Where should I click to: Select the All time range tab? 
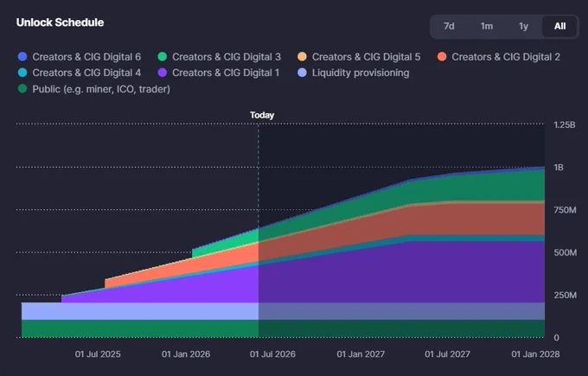559,26
